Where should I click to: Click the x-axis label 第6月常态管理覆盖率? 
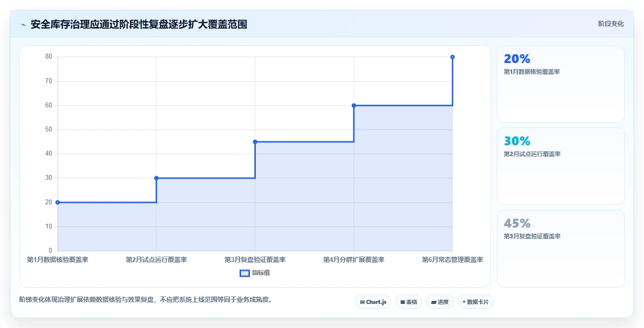[452, 260]
